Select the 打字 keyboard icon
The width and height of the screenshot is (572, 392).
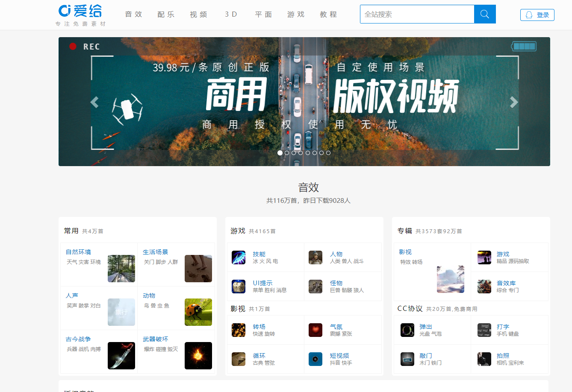(x=484, y=330)
